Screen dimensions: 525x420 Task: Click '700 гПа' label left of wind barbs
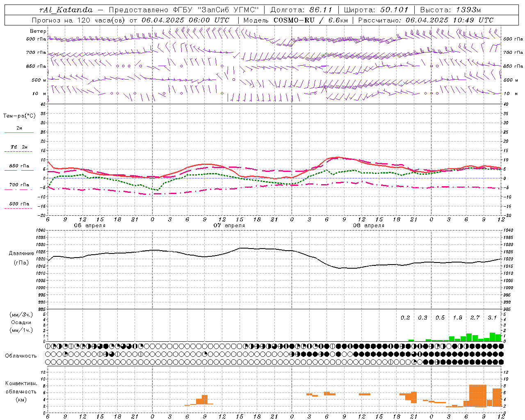[x=36, y=52]
